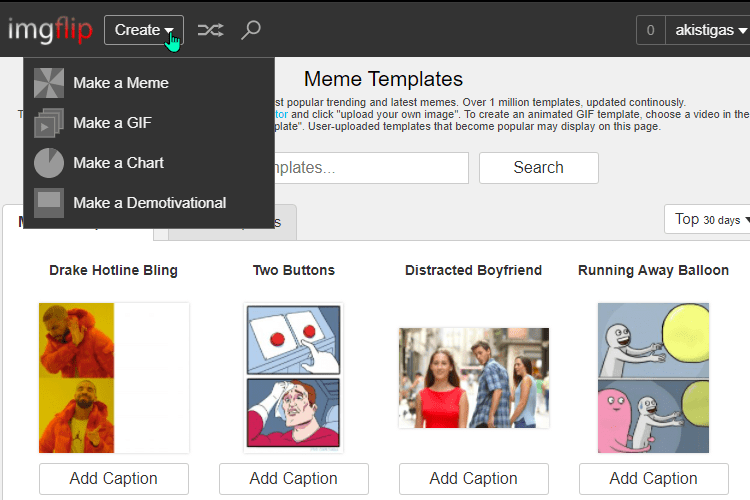Click the imgflip logo
This screenshot has width=750, height=500.
coord(50,30)
